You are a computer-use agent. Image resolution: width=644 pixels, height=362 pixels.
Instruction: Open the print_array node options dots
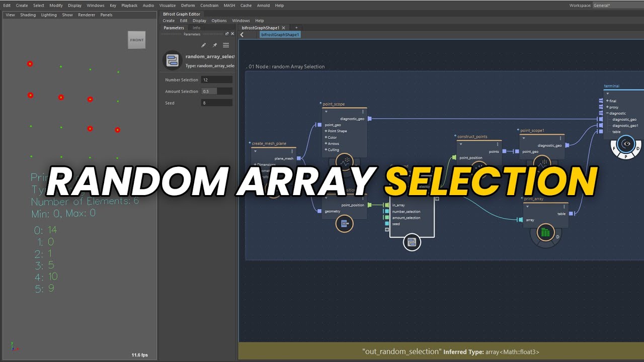pyautogui.click(x=564, y=206)
